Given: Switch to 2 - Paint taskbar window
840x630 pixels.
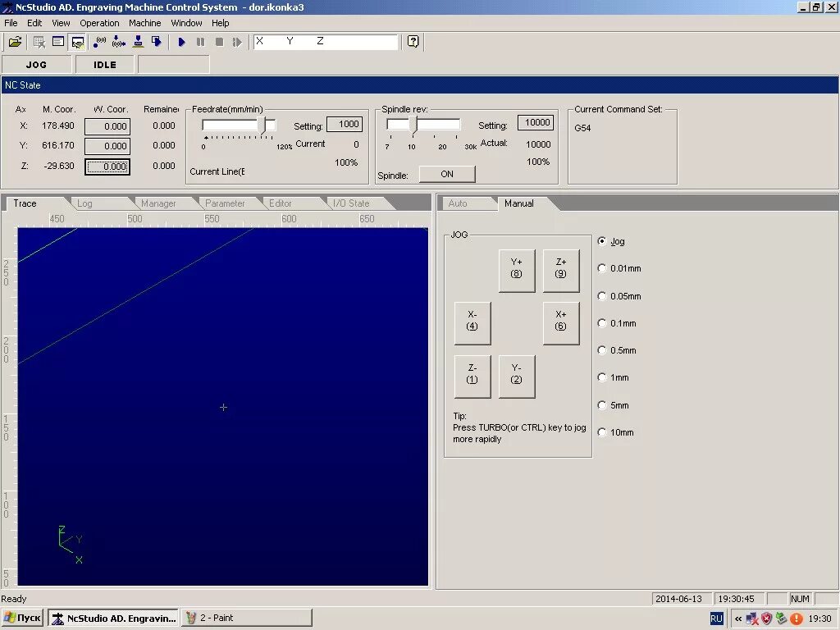Looking at the screenshot, I should [246, 619].
